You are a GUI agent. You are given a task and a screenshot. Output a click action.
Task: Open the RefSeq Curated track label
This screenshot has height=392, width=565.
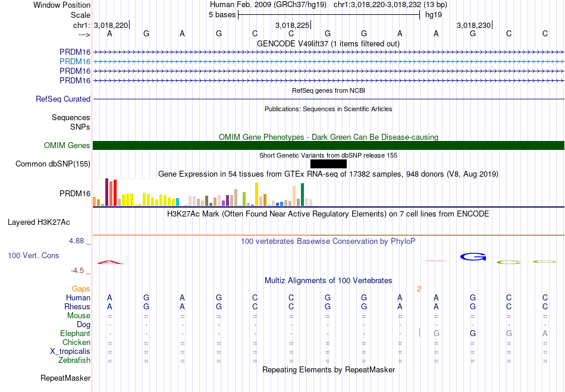pyautogui.click(x=63, y=99)
